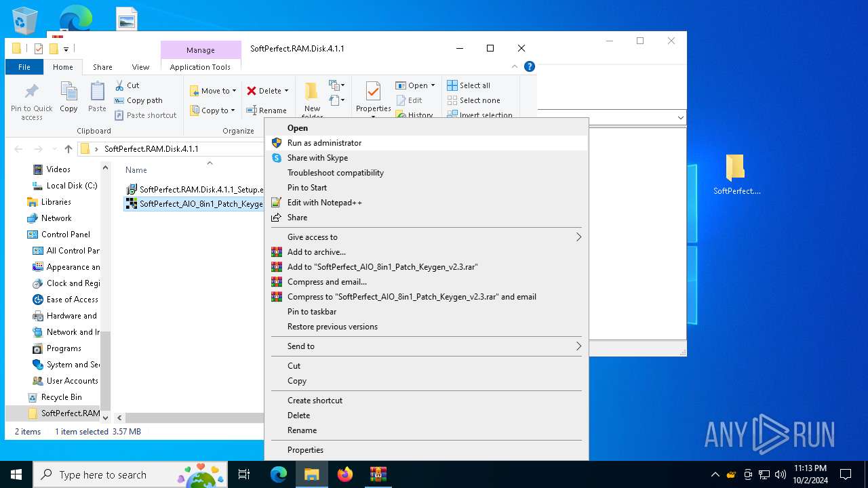The image size is (868, 488).
Task: Switch to the View tab
Action: [x=140, y=67]
